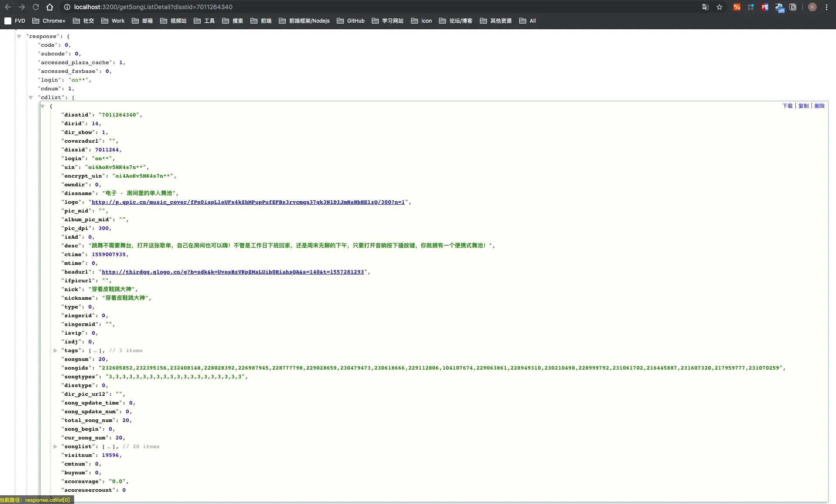Open the headurl thirdqq.qlogo.cn link
The width and height of the screenshot is (836, 504).
233,272
